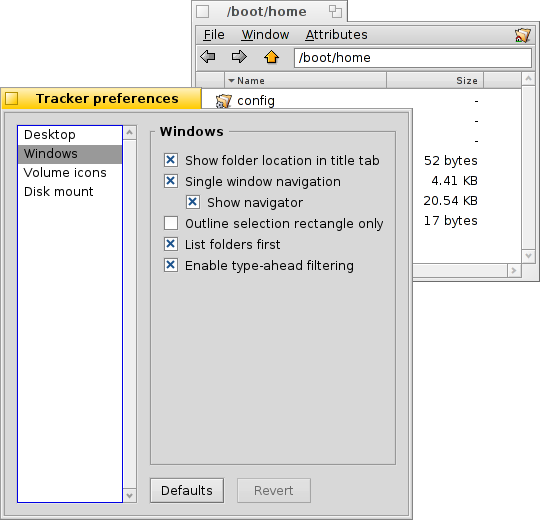
Task: Click the 17 bytes size entry
Action: pos(450,220)
